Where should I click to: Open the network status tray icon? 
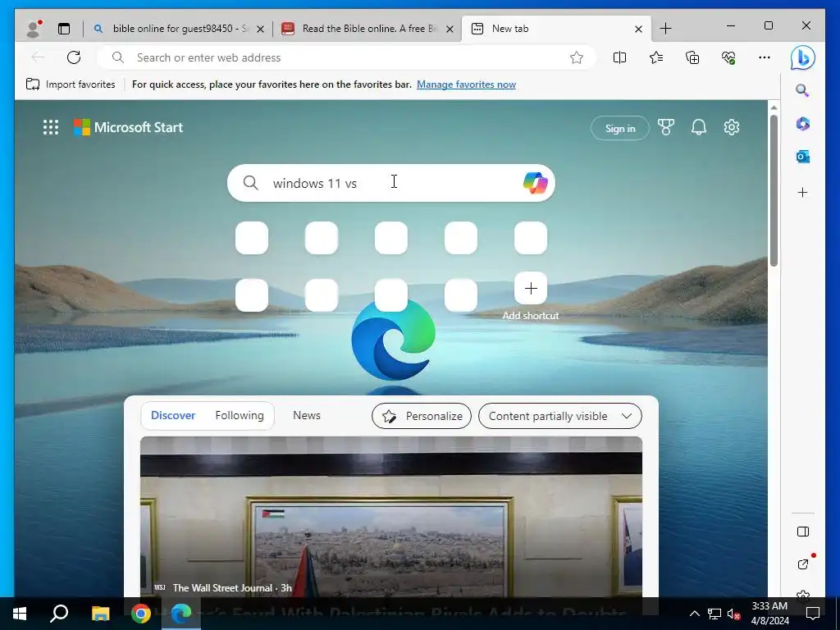(714, 614)
